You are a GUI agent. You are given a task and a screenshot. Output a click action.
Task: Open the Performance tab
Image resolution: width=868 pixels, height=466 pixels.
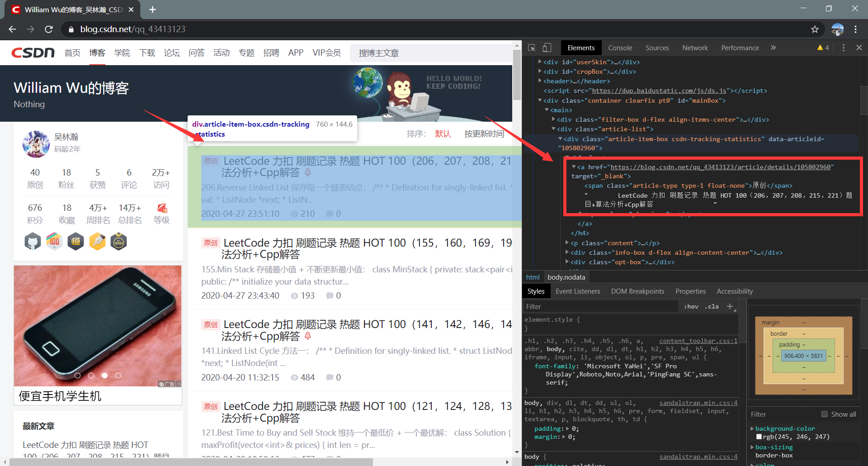point(740,48)
